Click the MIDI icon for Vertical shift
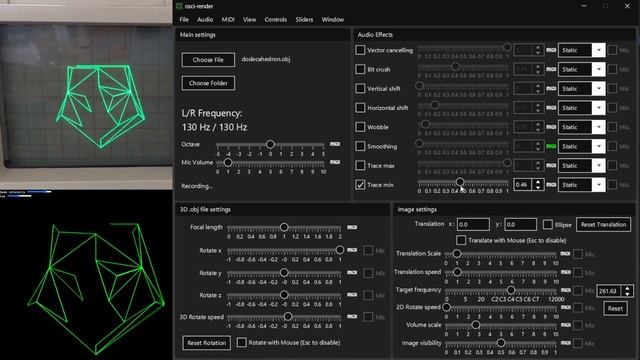The width and height of the screenshot is (640, 360). pyautogui.click(x=551, y=89)
